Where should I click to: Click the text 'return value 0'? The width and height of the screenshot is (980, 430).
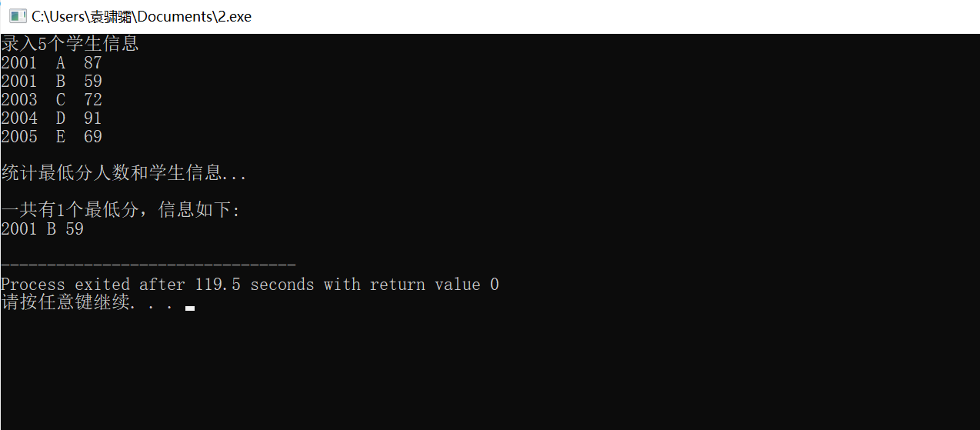point(435,285)
